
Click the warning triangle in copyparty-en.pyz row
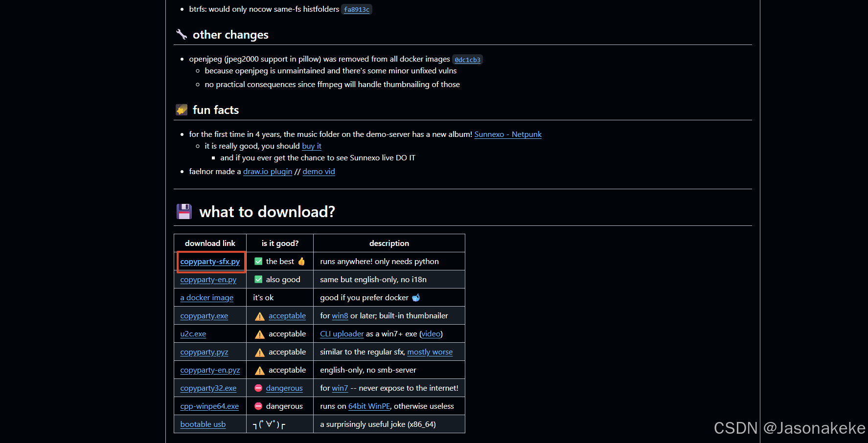(260, 371)
